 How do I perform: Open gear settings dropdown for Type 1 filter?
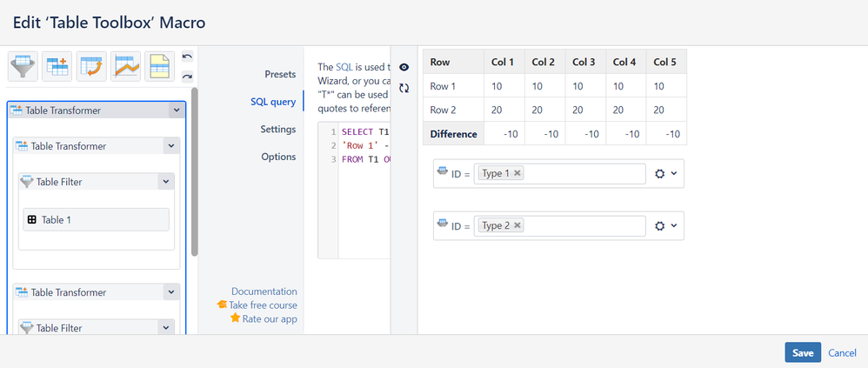(x=665, y=174)
